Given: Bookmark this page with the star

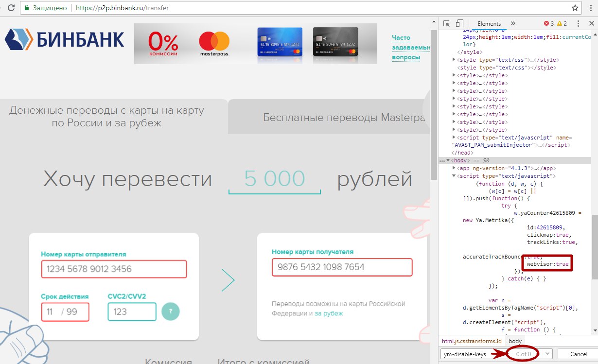Looking at the screenshot, I should point(575,8).
